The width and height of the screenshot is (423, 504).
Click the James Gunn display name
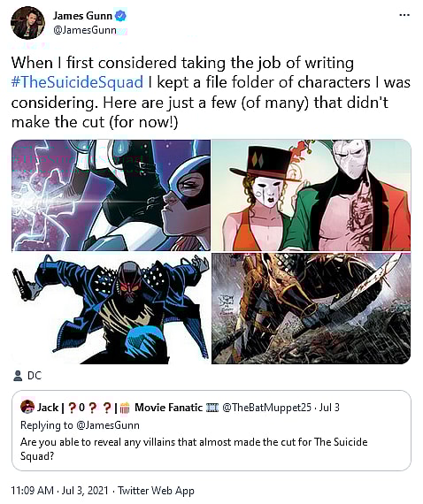(x=82, y=15)
